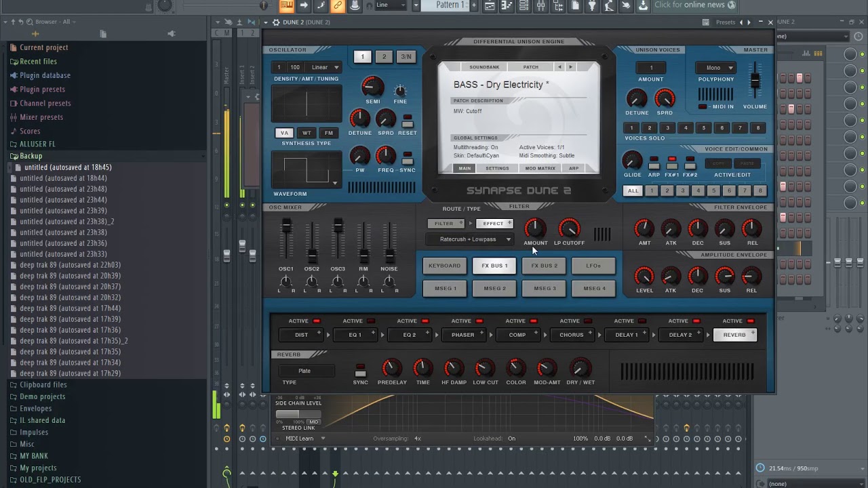
Task: Open deep trak 89 (autosaved at 22h03)
Action: click(x=70, y=265)
